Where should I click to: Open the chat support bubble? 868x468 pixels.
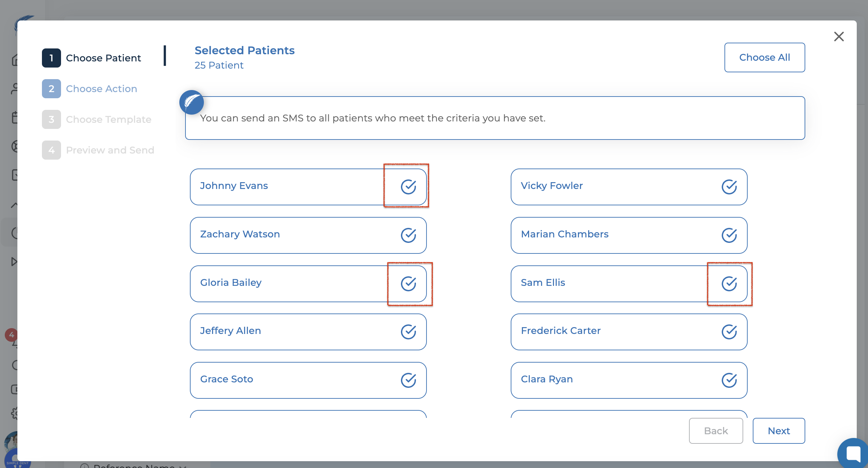[854, 454]
